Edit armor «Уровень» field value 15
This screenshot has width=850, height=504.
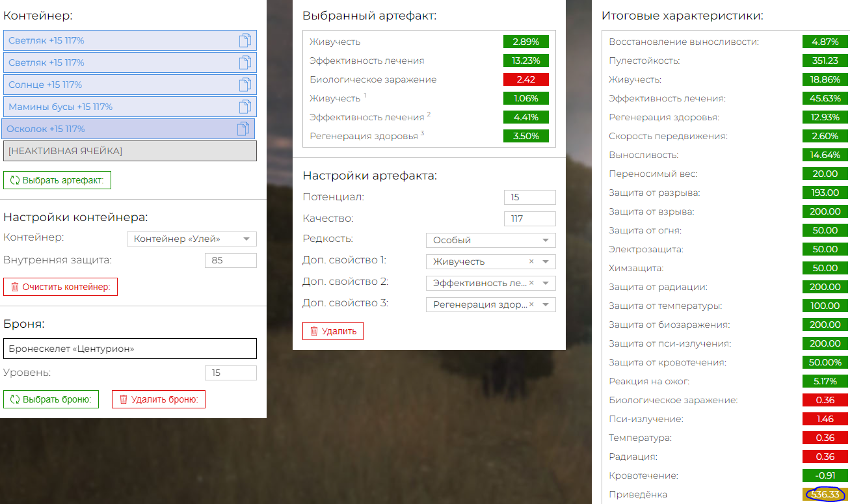(x=231, y=373)
